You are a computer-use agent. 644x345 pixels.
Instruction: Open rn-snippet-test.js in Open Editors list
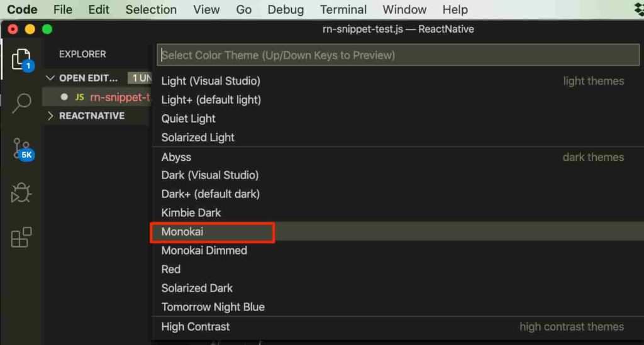click(97, 97)
